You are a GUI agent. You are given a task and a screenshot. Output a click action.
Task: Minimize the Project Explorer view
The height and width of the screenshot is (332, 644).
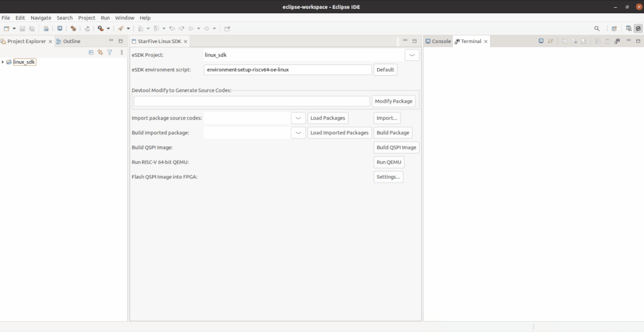point(111,41)
